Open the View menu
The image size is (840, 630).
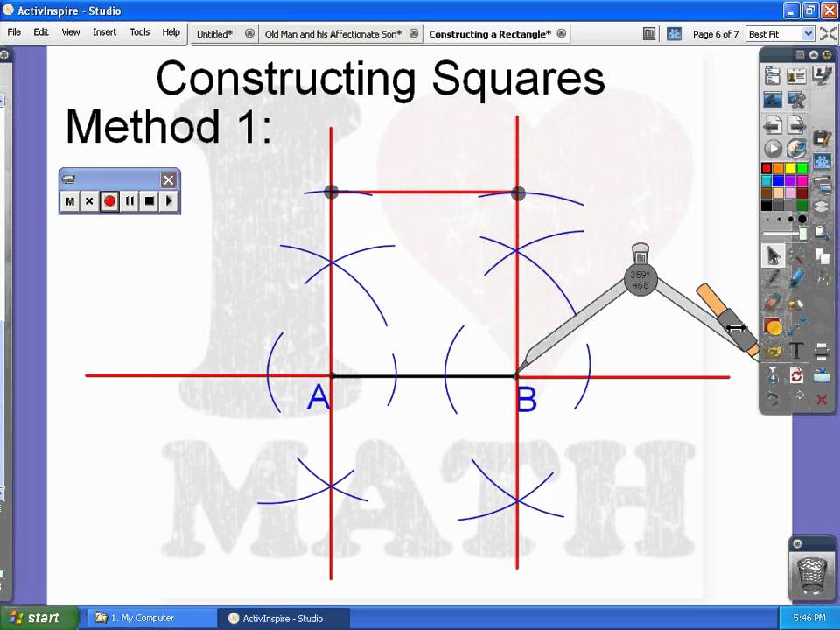pos(71,32)
